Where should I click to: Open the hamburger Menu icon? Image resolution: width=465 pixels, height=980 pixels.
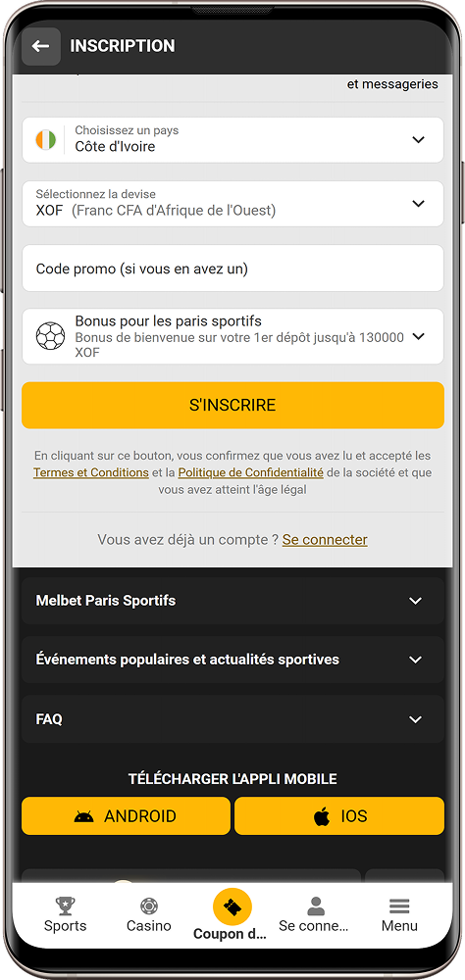click(399, 906)
